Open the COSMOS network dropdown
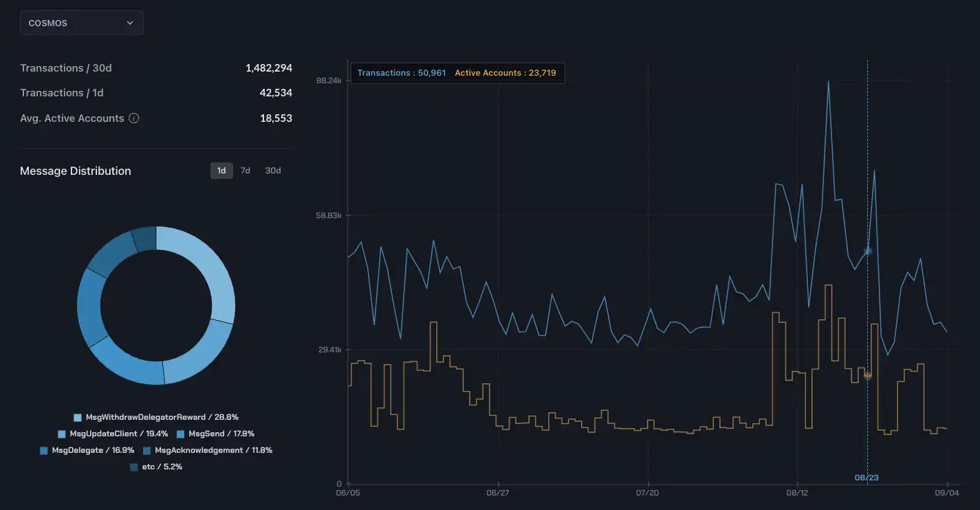This screenshot has width=980, height=510. tap(81, 23)
